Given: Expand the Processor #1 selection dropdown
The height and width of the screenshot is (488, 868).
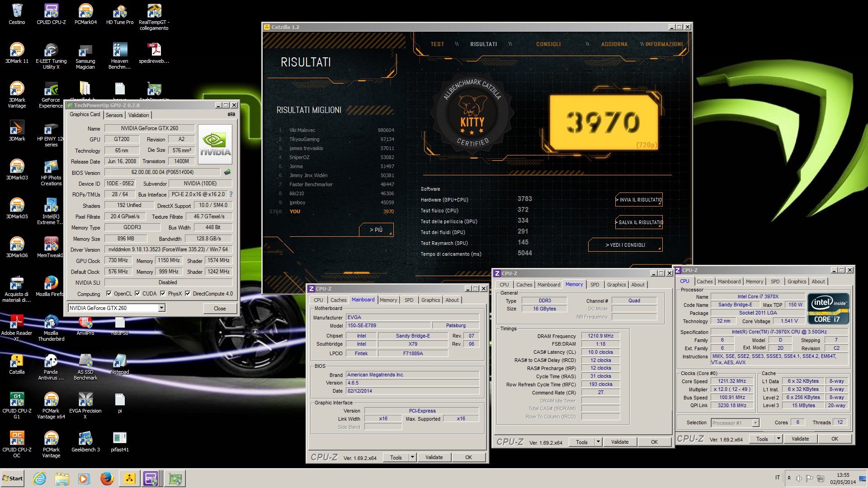Looking at the screenshot, I should [x=755, y=423].
